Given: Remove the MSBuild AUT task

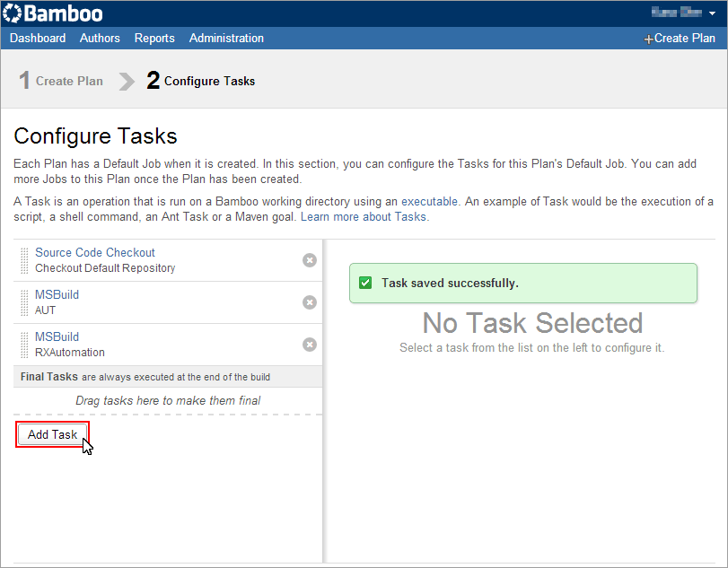Looking at the screenshot, I should pyautogui.click(x=310, y=302).
